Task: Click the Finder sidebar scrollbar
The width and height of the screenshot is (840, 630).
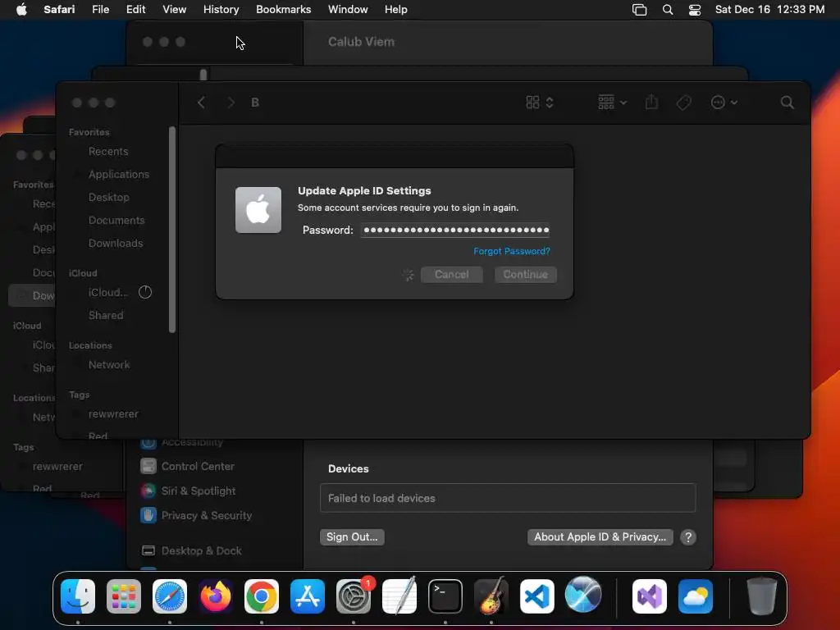Action: coord(172,230)
